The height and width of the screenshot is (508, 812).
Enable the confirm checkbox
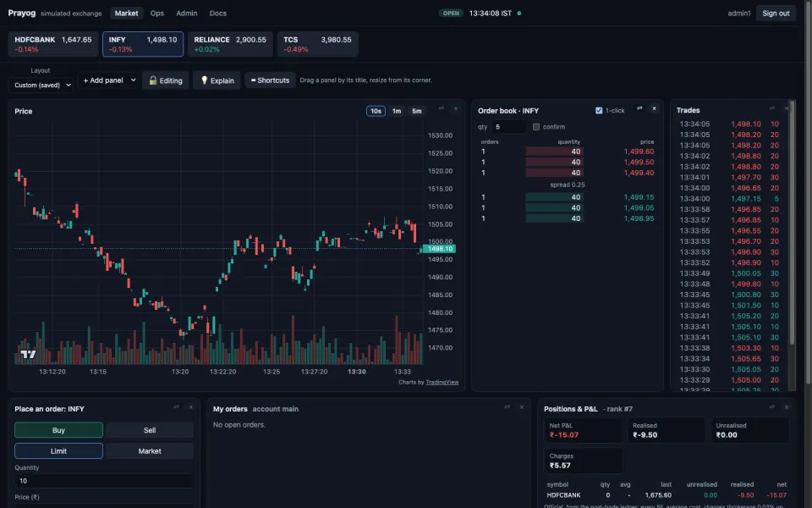(536, 126)
